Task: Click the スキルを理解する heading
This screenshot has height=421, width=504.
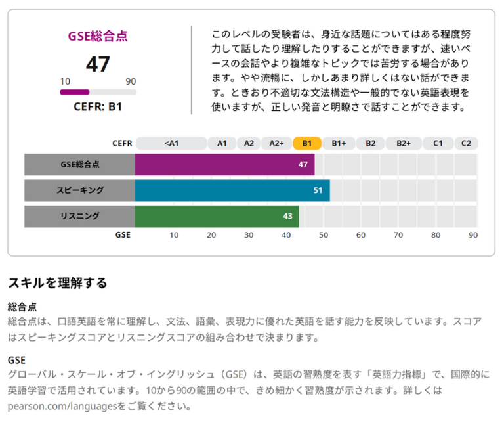Action: (57, 283)
